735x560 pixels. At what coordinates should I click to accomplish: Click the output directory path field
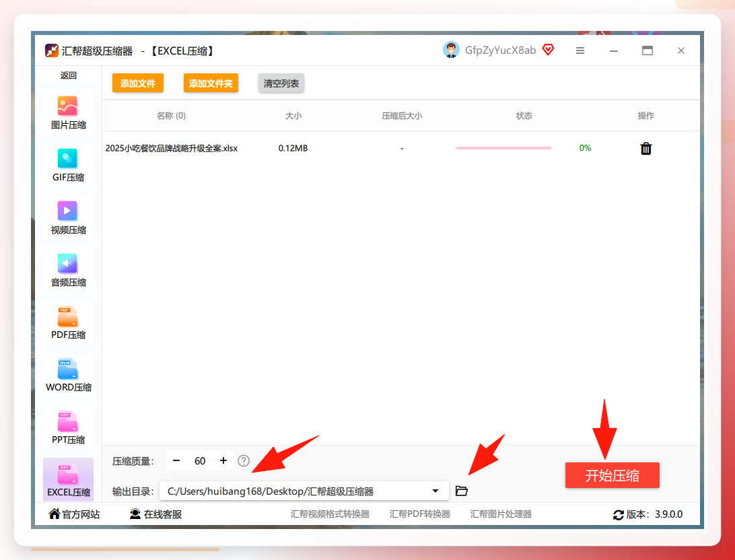304,491
